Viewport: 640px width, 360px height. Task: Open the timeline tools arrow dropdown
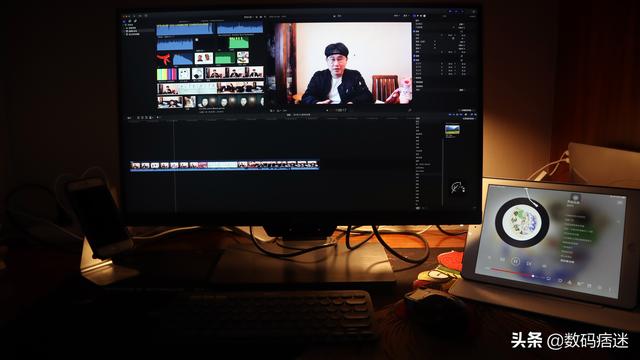tap(158, 118)
